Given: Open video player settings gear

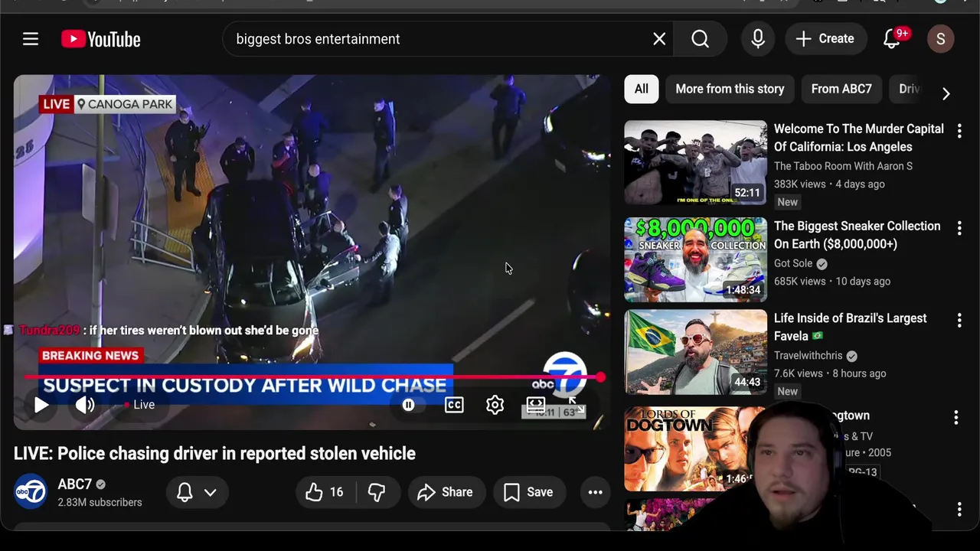Looking at the screenshot, I should [x=495, y=405].
